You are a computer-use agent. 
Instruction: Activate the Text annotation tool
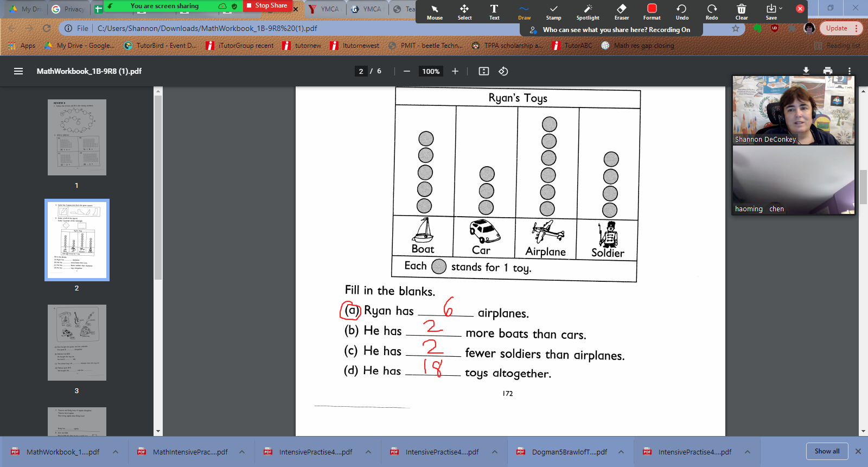point(494,12)
